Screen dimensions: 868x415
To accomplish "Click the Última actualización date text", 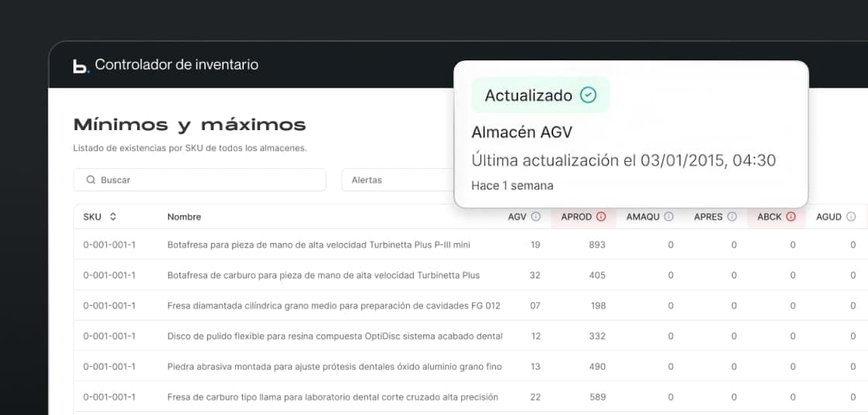I will pos(624,161).
